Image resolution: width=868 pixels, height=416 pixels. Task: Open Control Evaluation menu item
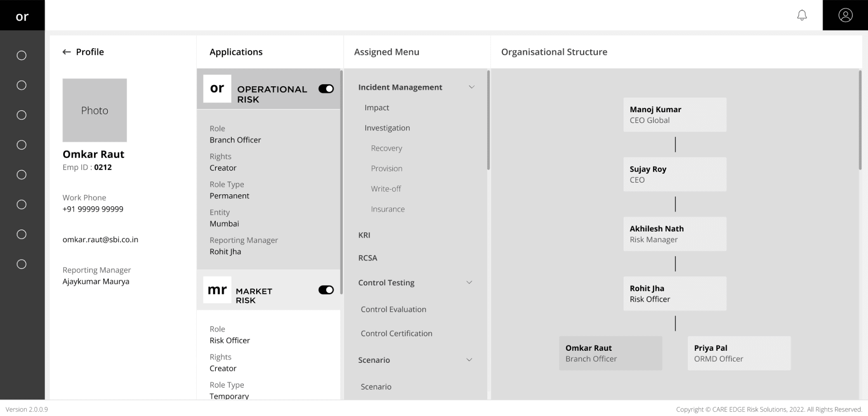pos(393,309)
